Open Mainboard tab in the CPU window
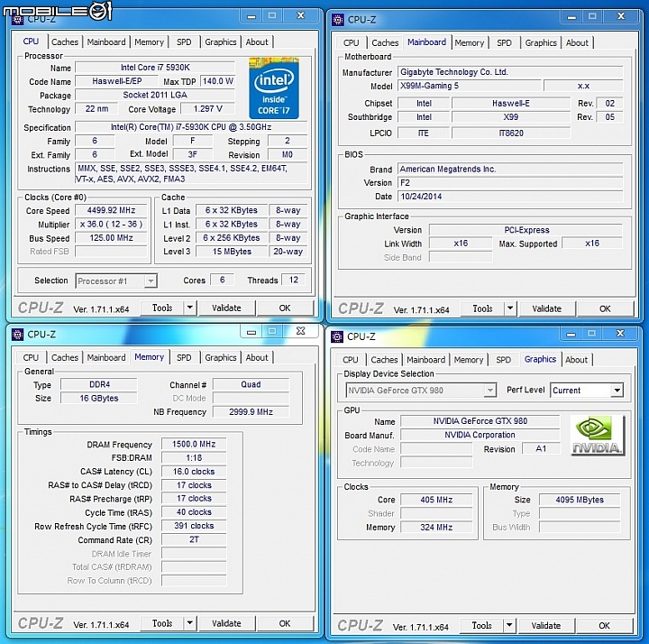The image size is (649, 644). [106, 41]
